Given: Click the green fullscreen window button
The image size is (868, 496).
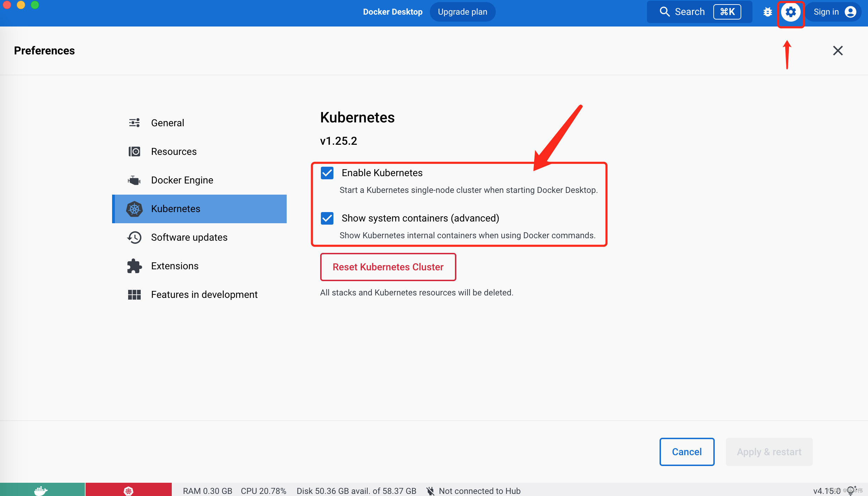Looking at the screenshot, I should click(x=35, y=5).
